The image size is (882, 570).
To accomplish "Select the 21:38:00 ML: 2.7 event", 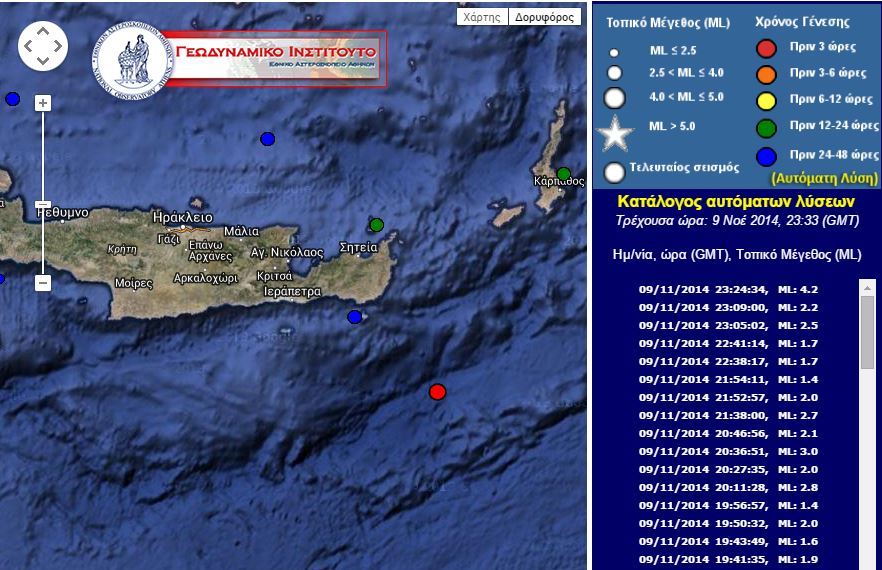I will (728, 416).
